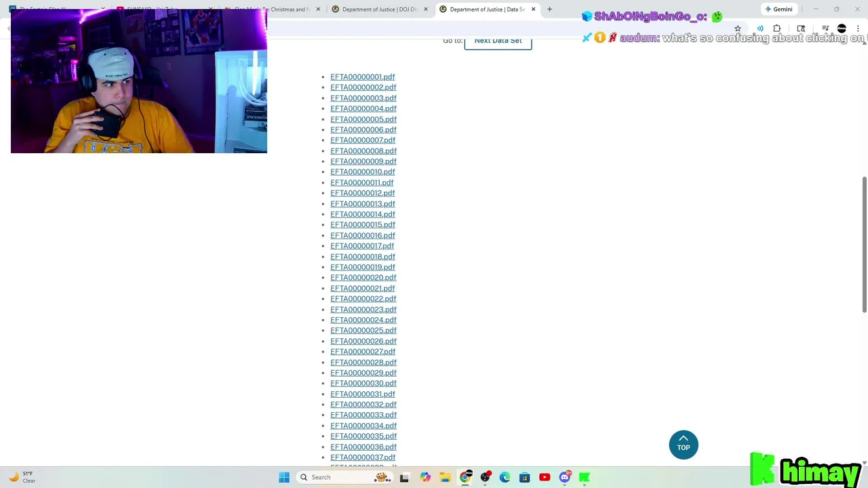Open EFTA00000026.pdf

coord(363,342)
